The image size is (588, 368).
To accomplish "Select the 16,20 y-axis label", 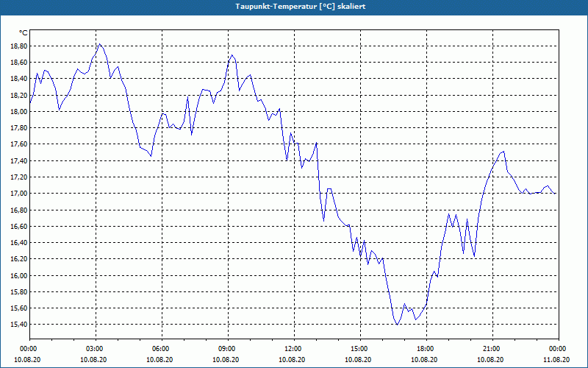I will point(18,259).
